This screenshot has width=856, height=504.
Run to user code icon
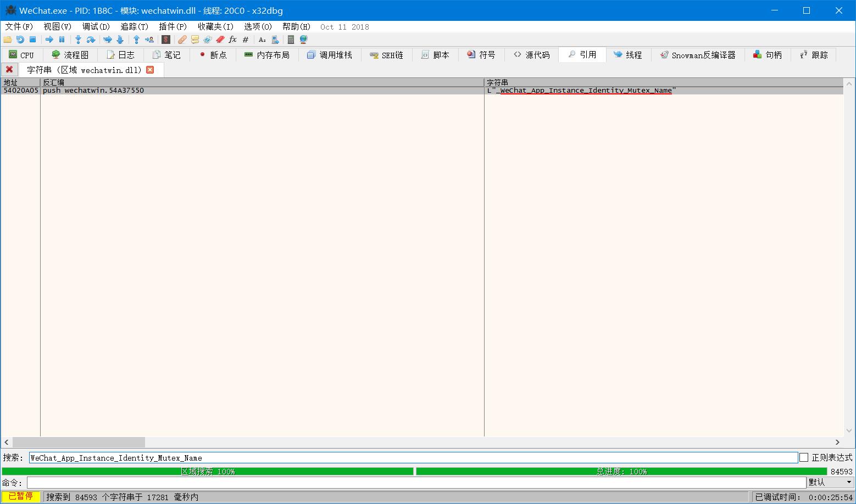(x=149, y=40)
